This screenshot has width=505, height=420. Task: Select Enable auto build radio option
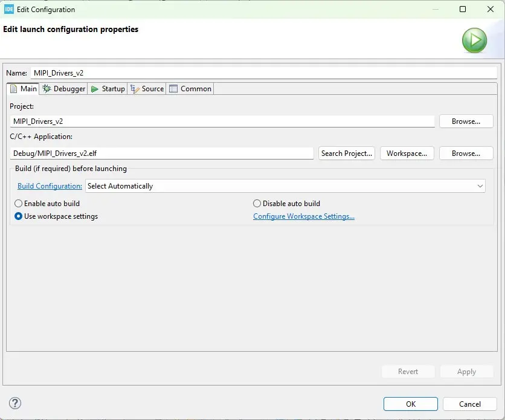pos(19,204)
